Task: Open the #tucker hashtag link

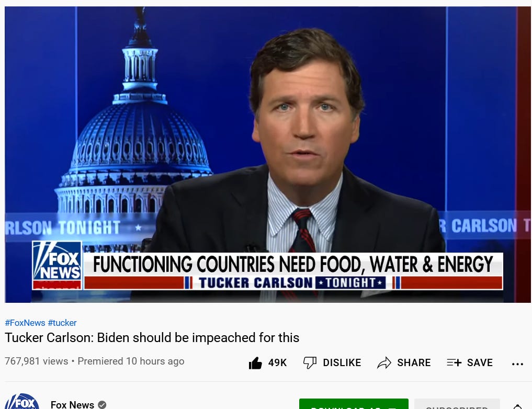Action: 62,323
